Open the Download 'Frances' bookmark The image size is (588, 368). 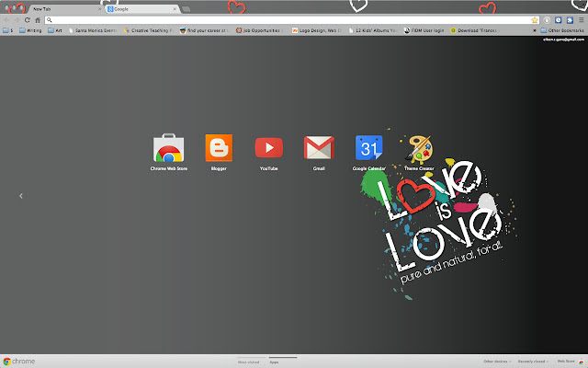(x=475, y=30)
